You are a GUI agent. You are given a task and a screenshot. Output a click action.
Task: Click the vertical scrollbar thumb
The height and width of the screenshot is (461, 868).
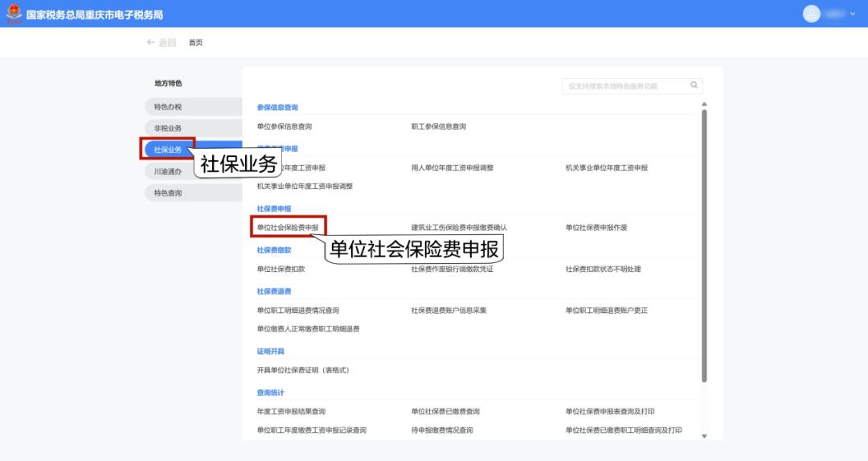pos(705,241)
